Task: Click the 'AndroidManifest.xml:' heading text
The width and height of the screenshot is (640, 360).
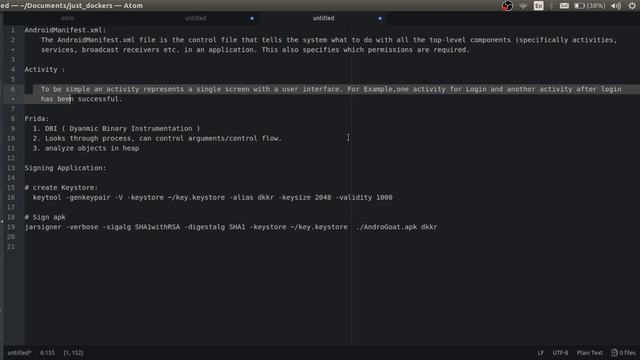Action: point(65,30)
